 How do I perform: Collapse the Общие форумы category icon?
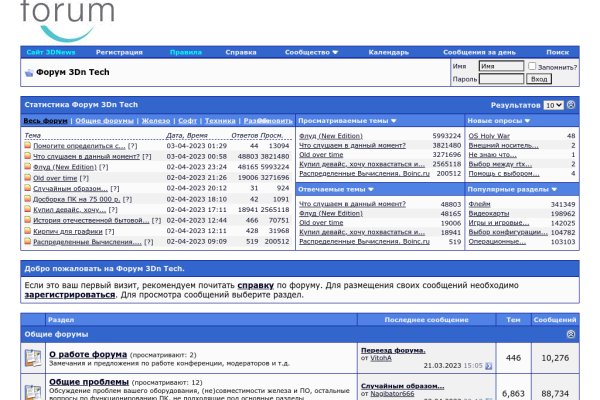click(571, 333)
